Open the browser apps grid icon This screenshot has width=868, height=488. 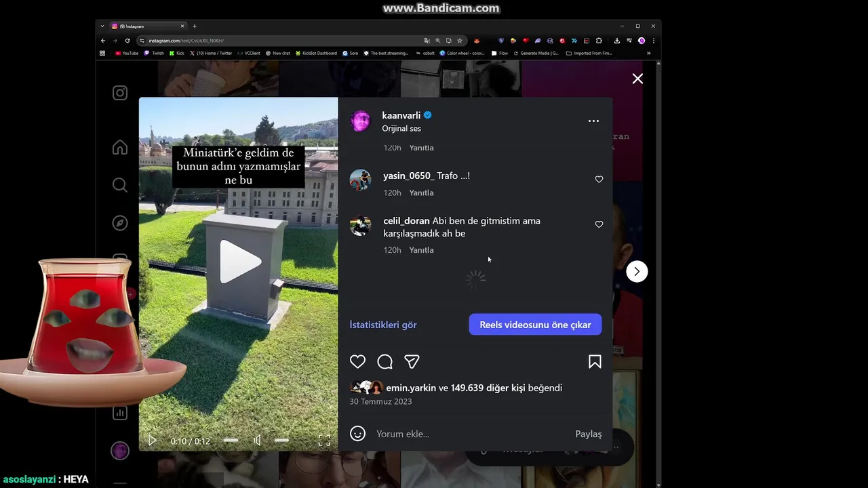pos(103,53)
